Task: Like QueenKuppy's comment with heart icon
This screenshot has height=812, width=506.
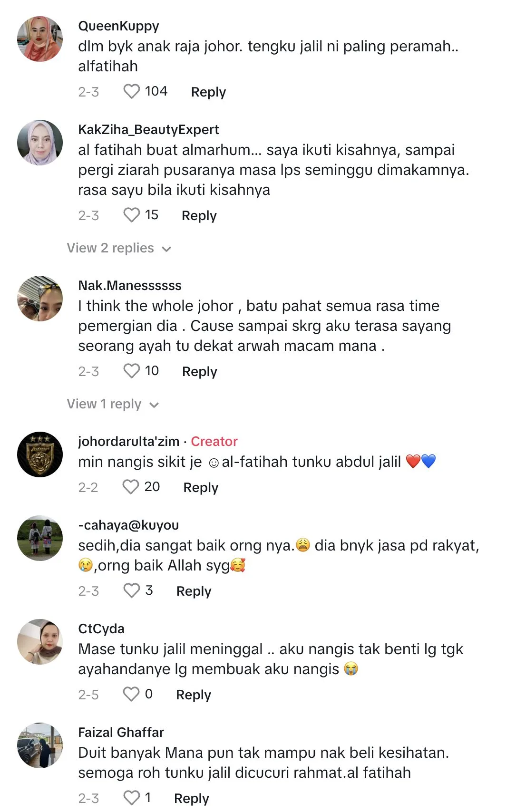Action: (132, 91)
